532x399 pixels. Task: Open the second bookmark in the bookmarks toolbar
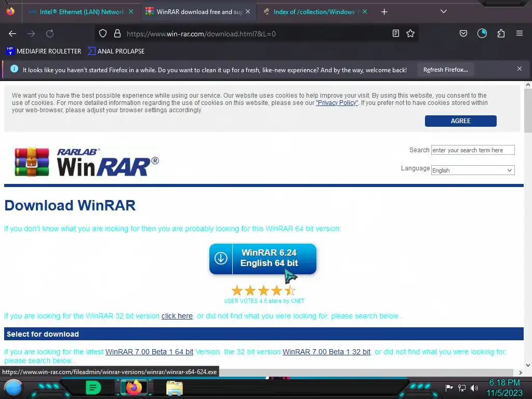116,51
